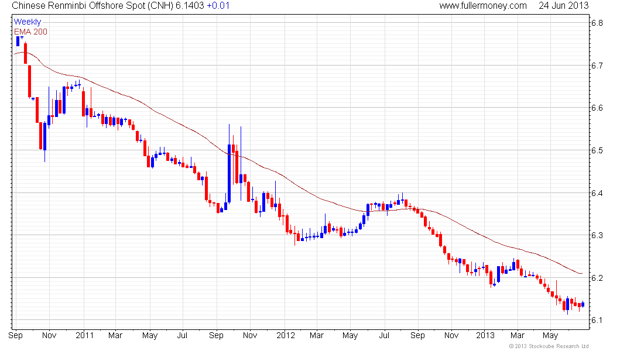Click the 2012 year label on time axis

286,335
